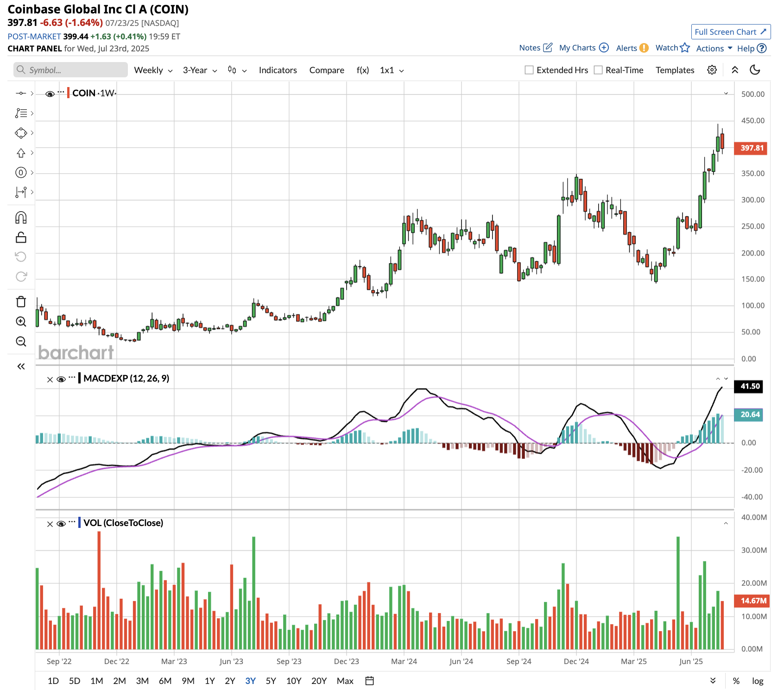Click the lock drawings icon
784x690 pixels.
[x=21, y=238]
